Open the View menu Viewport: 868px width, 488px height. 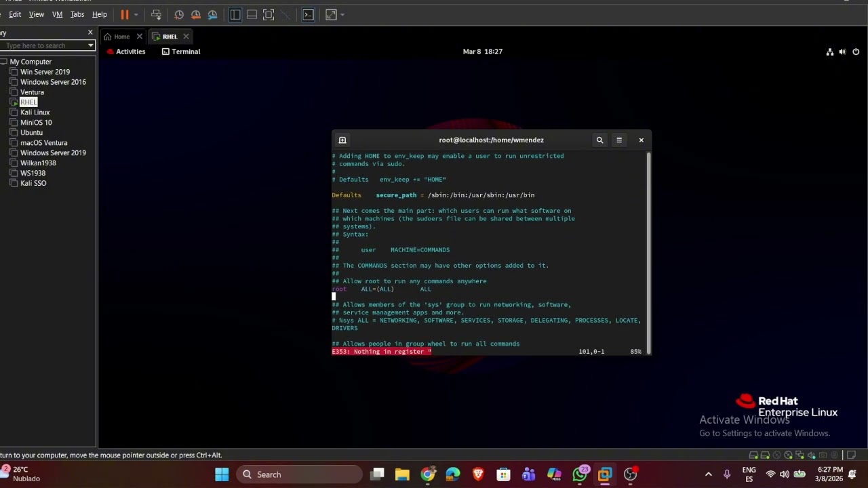37,14
